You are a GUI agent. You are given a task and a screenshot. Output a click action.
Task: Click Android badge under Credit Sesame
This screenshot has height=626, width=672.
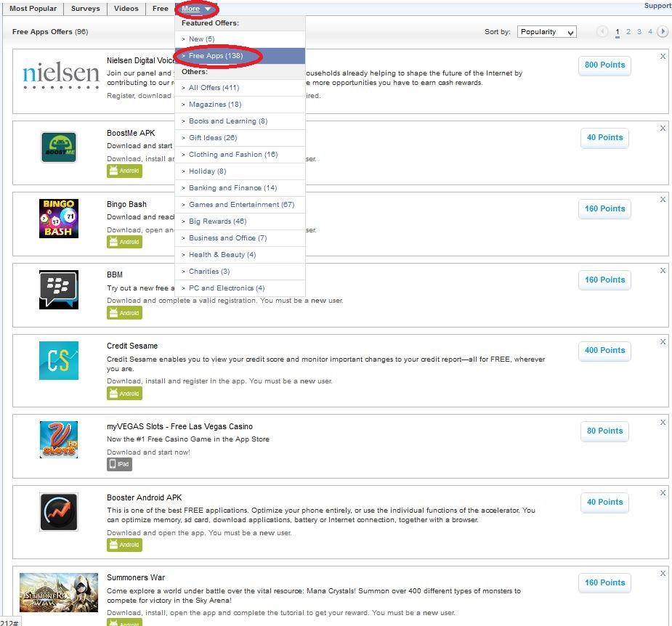(x=124, y=394)
